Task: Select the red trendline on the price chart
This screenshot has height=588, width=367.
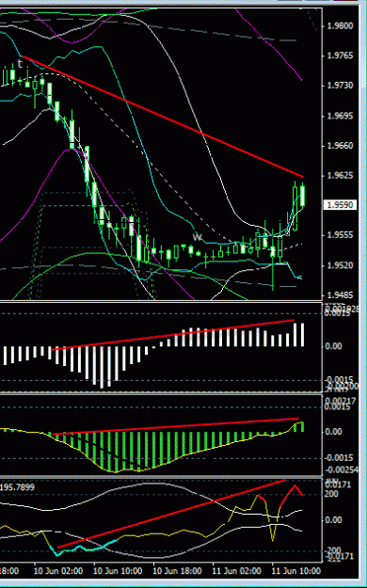Action: [x=163, y=117]
